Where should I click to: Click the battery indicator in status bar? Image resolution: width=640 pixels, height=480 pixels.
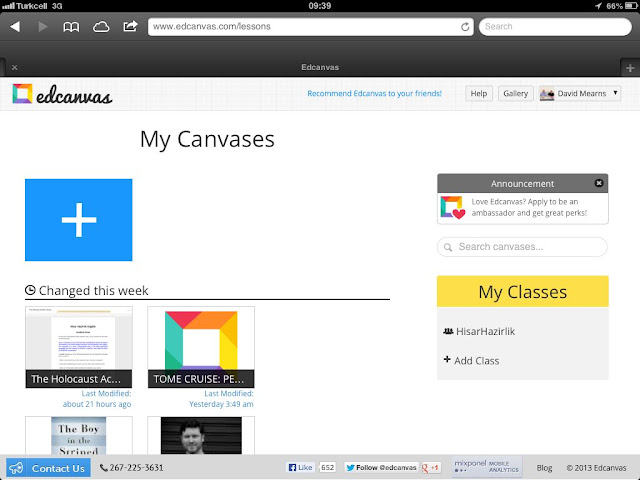point(631,6)
